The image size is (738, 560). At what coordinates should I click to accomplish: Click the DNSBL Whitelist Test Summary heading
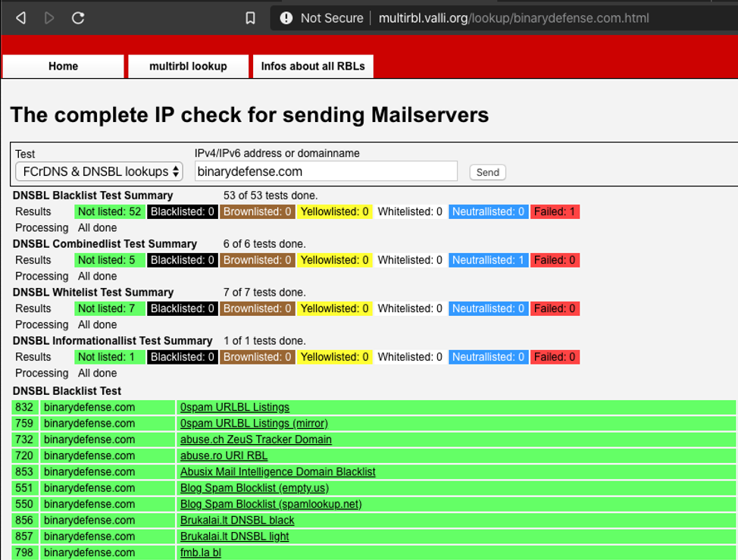point(93,293)
